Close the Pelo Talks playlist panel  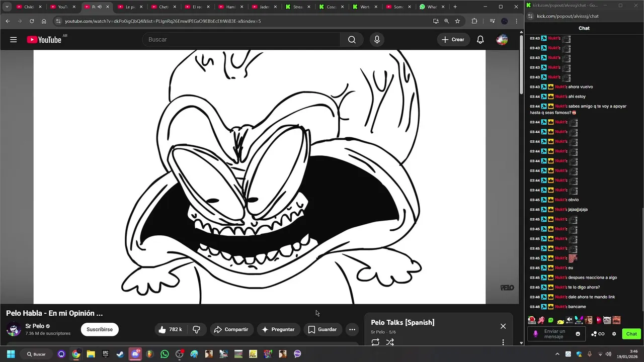point(503,326)
